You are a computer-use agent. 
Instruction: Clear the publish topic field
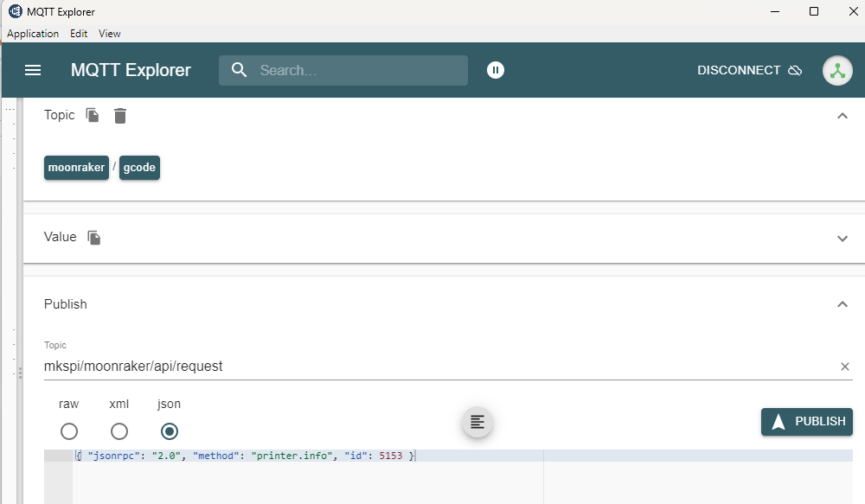[845, 367]
